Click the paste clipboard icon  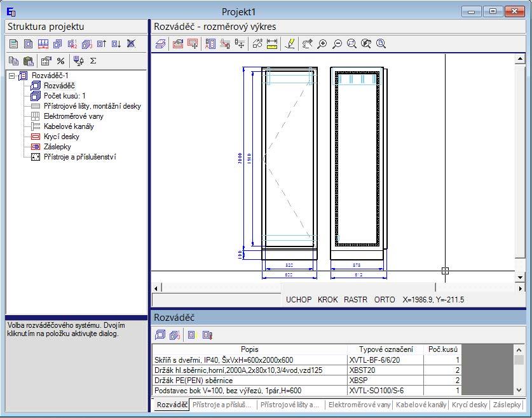point(29,61)
